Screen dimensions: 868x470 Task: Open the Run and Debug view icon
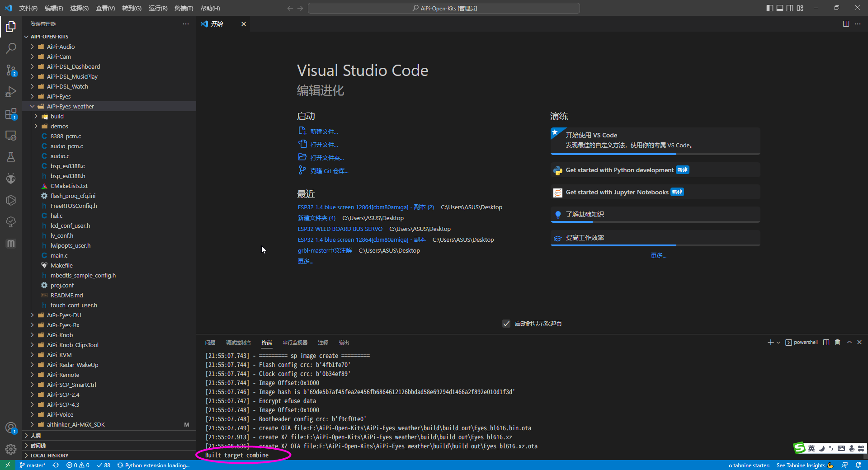click(x=11, y=92)
